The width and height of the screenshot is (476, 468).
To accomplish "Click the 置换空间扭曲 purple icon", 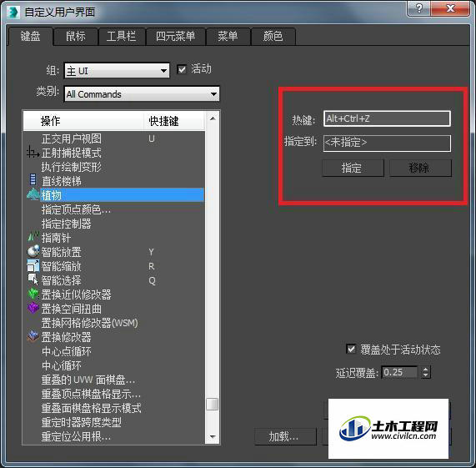I will 33,308.
